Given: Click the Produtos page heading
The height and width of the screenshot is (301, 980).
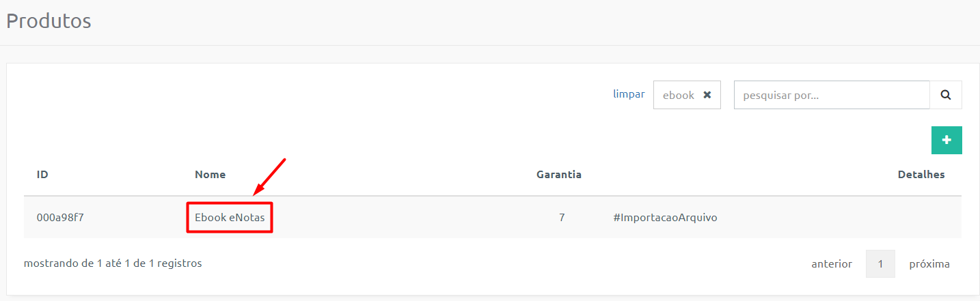Looking at the screenshot, I should [x=49, y=20].
